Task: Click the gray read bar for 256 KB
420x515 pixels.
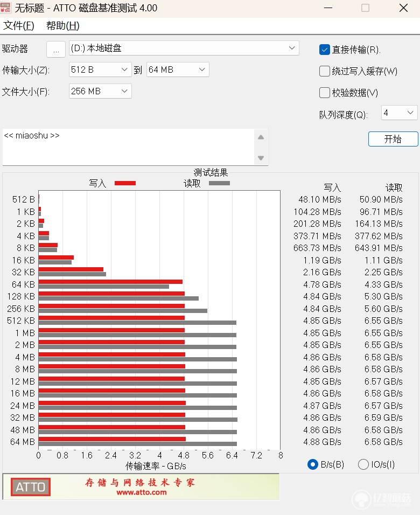Action: point(123,311)
